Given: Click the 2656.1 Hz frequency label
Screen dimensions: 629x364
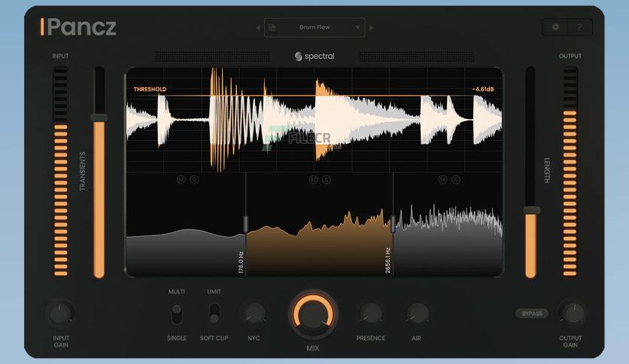Looking at the screenshot, I should [x=387, y=260].
